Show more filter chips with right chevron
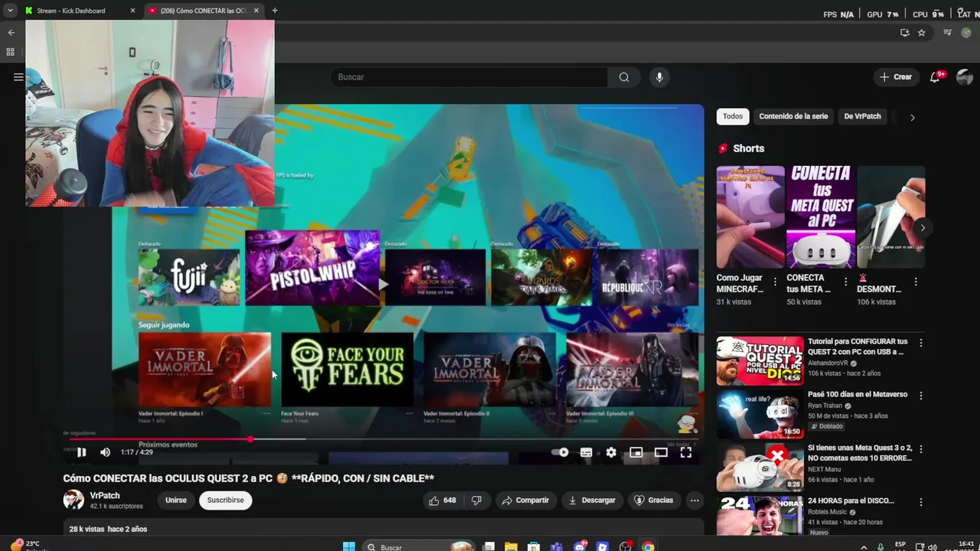980x551 pixels. [x=912, y=117]
